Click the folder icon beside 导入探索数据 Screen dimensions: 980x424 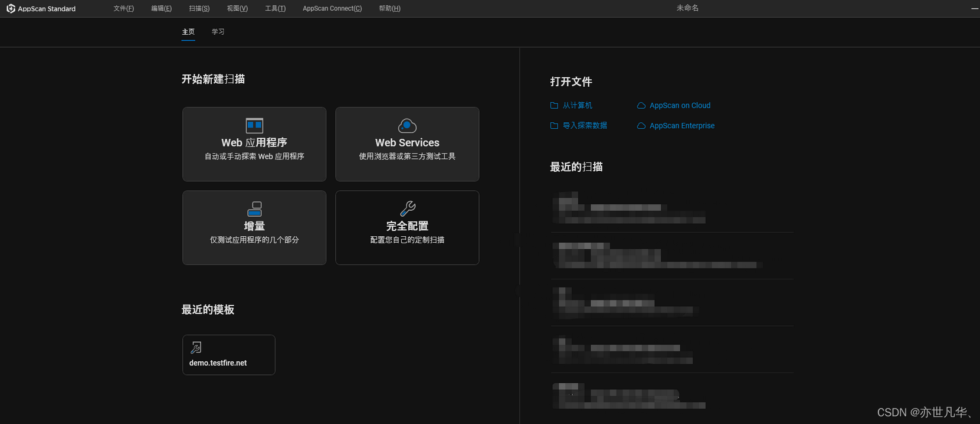pyautogui.click(x=554, y=126)
